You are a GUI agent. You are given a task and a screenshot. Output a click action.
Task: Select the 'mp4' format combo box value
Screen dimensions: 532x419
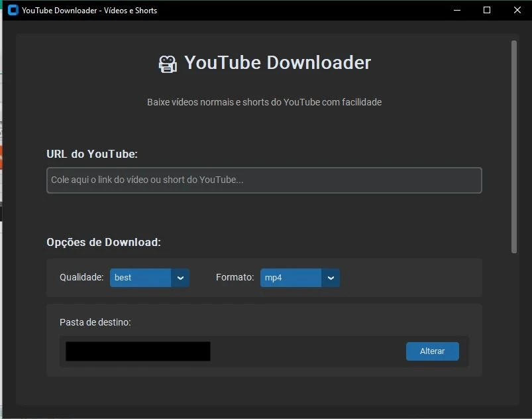290,278
